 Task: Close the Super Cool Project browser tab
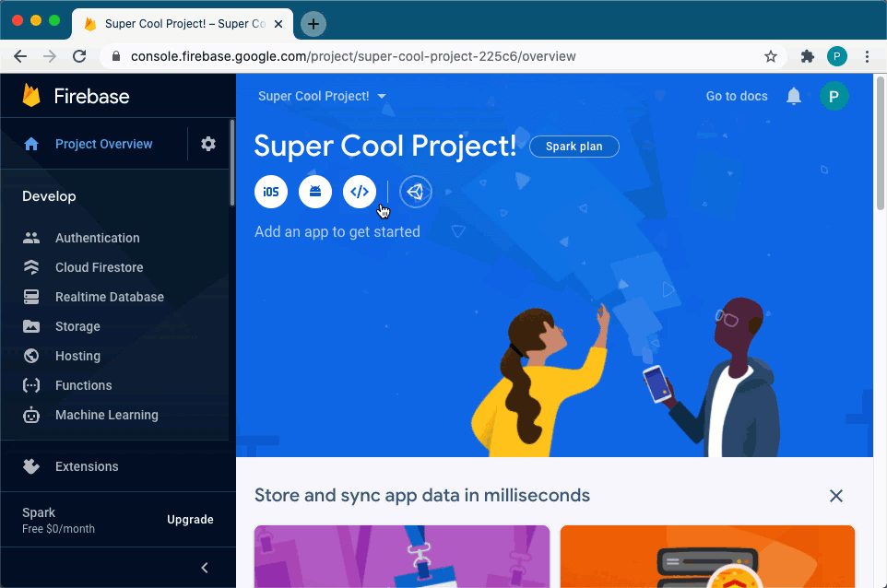pyautogui.click(x=278, y=24)
